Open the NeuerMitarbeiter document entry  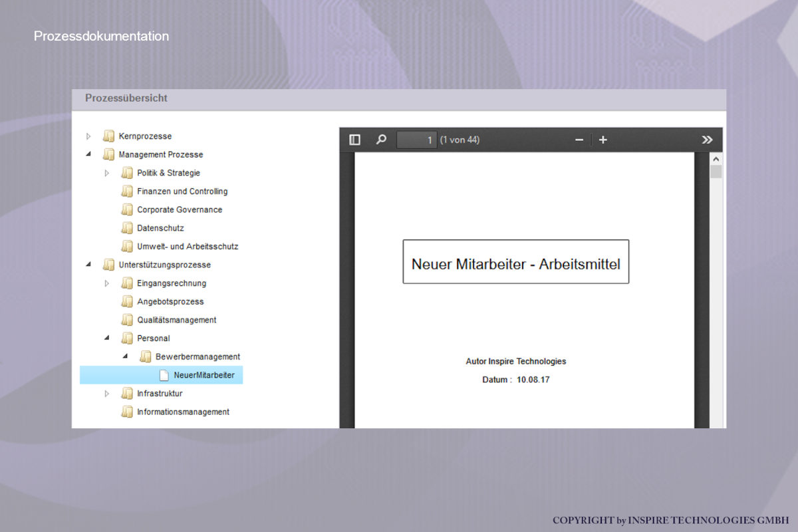click(x=204, y=375)
